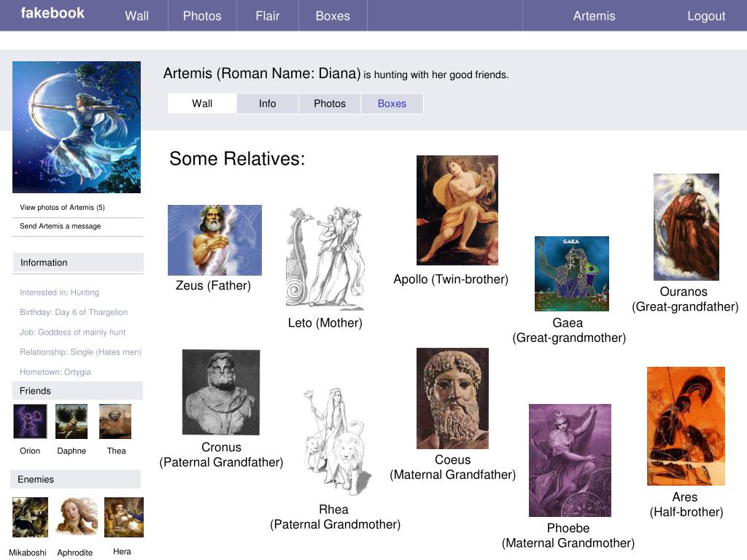Click the Coeus (Maternal Grandfather) caption
Viewport: 747px width, 560px height.
[x=452, y=467]
